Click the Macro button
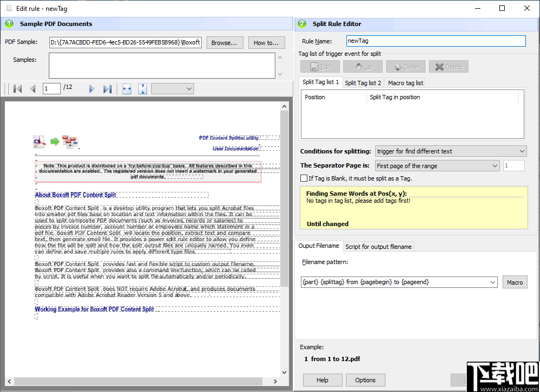Image resolution: width=540 pixels, height=392 pixels. click(515, 282)
